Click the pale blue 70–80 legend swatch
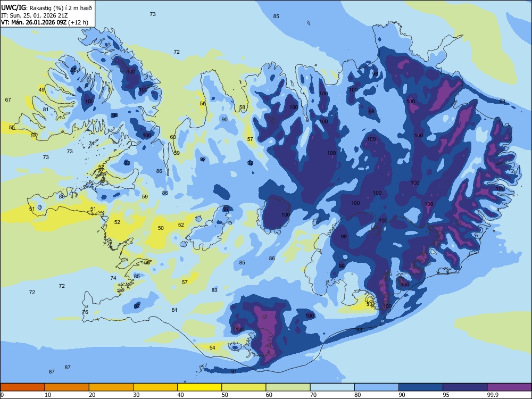This screenshot has width=532, height=399. 332,387
